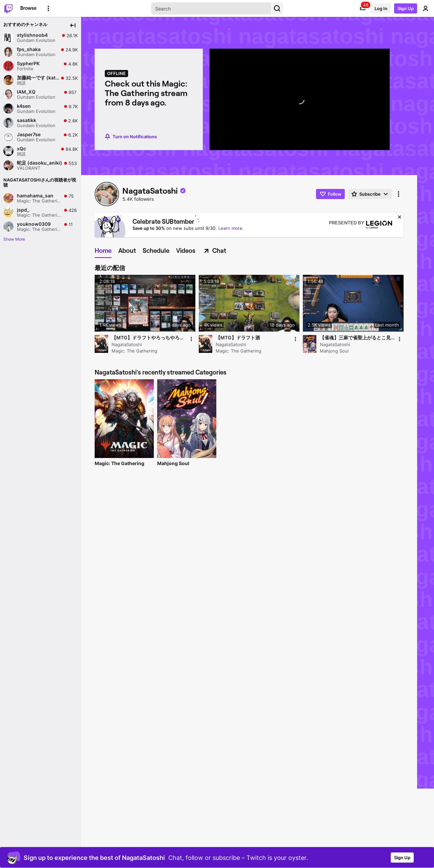Open the Chat popout tab
This screenshot has height=868, width=434.
[215, 251]
